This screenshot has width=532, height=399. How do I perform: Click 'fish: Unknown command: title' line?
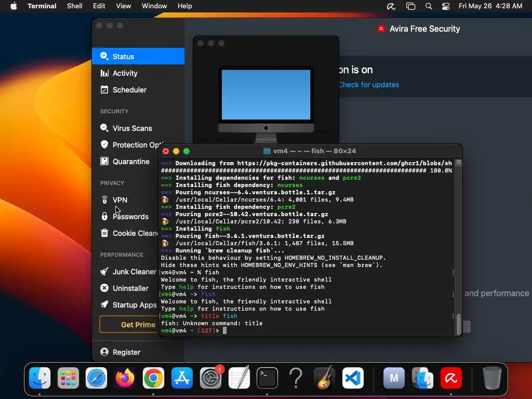212,323
